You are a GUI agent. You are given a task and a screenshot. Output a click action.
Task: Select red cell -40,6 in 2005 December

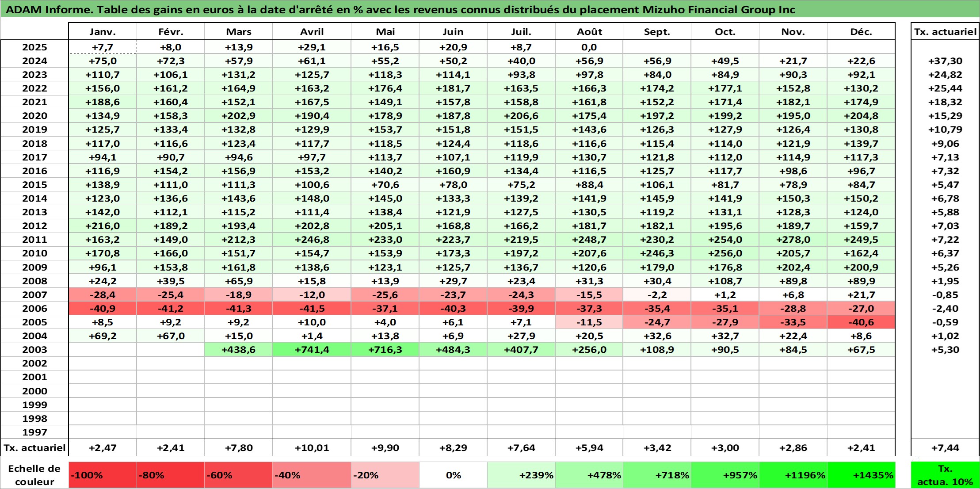click(861, 322)
